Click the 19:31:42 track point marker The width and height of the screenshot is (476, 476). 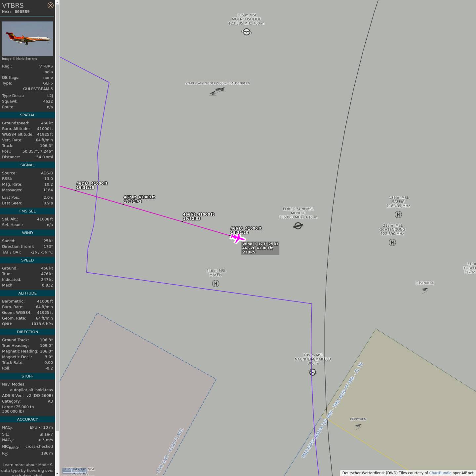123,204
